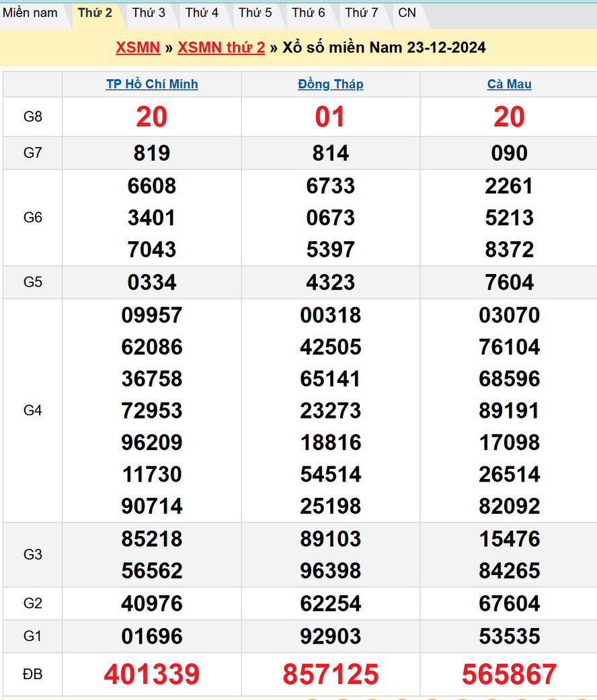597x700 pixels.
Task: Click special prize number 401339
Action: pyautogui.click(x=152, y=674)
